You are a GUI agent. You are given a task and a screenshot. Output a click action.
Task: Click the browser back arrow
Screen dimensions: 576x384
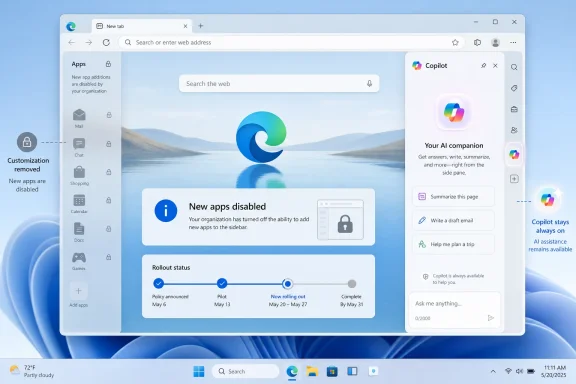click(72, 43)
